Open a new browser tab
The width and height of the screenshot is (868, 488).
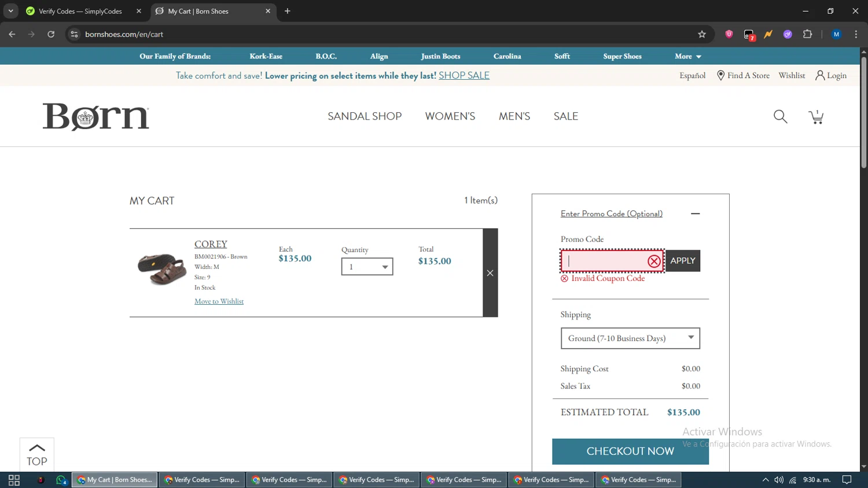pos(288,11)
